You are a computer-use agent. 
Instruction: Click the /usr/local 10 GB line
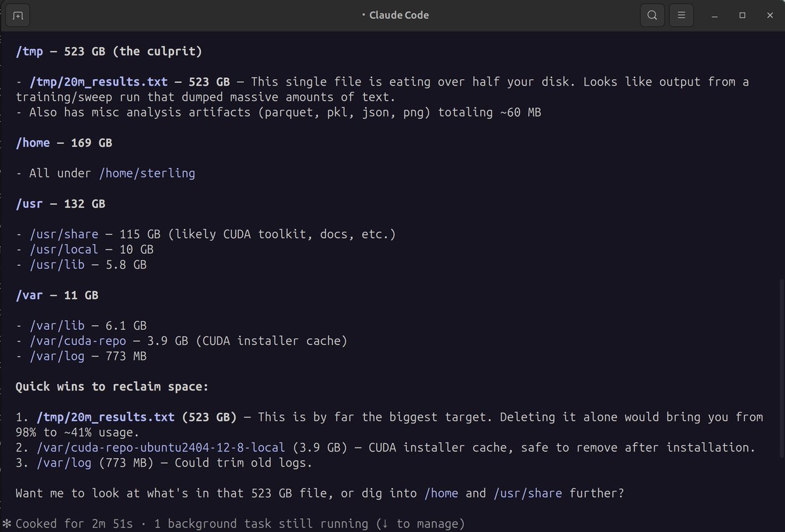[84, 249]
